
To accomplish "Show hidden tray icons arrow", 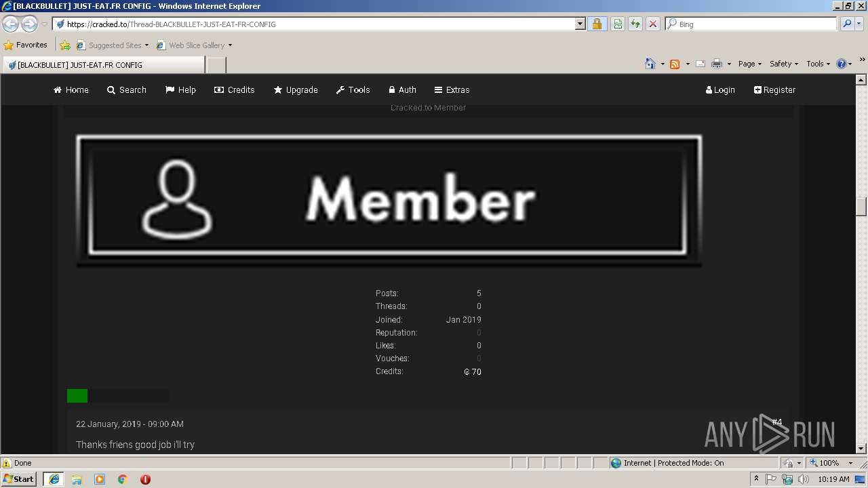I will (756, 479).
